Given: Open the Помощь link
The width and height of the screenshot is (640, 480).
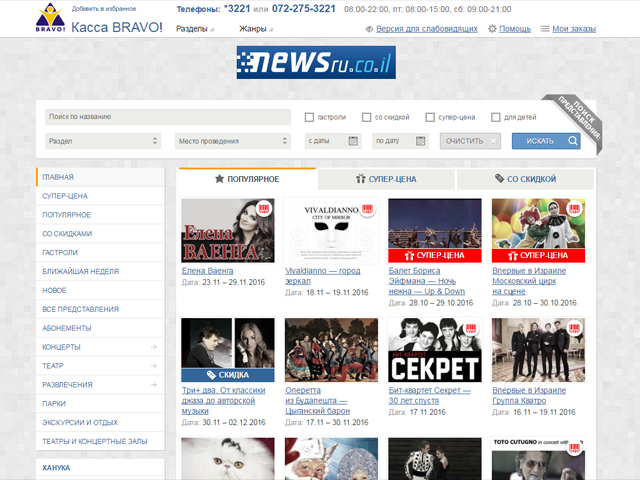Looking at the screenshot, I should 515,29.
